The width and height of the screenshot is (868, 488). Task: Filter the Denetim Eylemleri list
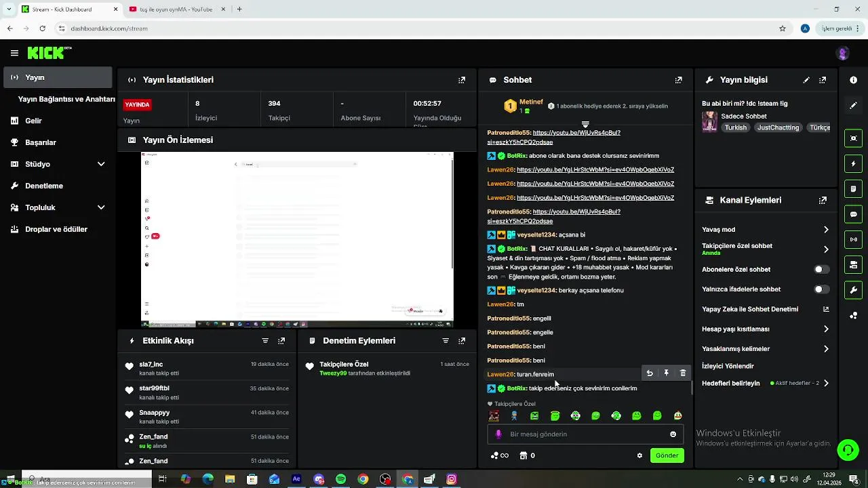pos(446,341)
